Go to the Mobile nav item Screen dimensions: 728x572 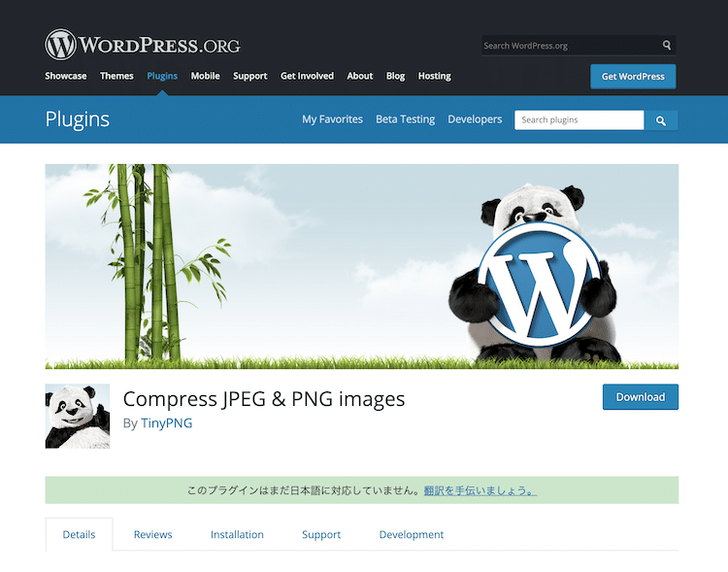205,76
